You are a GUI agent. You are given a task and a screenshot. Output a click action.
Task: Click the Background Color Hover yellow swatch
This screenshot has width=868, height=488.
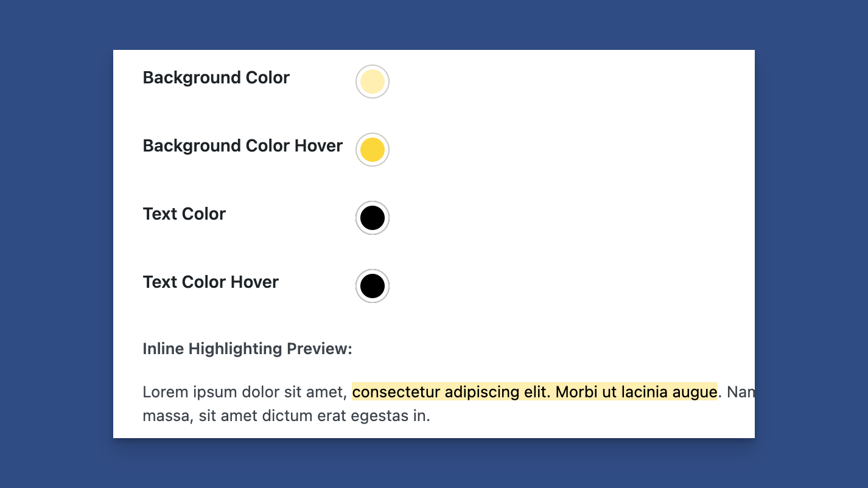[372, 150]
